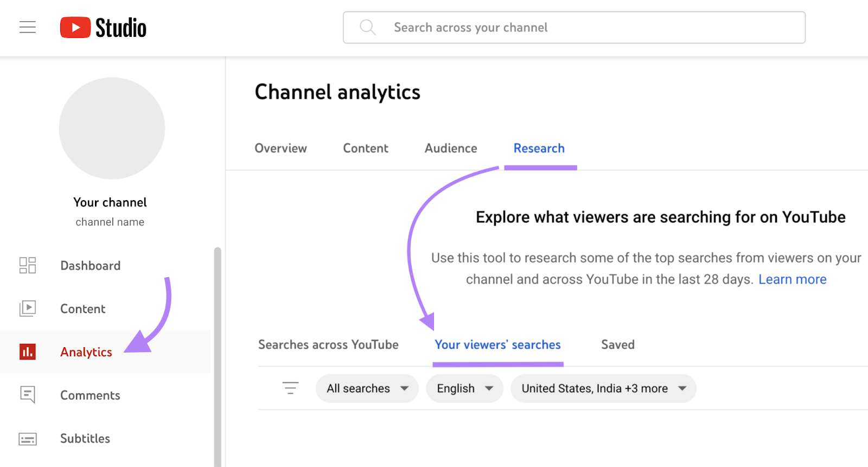Click the Subtitles caption icon
868x467 pixels.
point(28,438)
